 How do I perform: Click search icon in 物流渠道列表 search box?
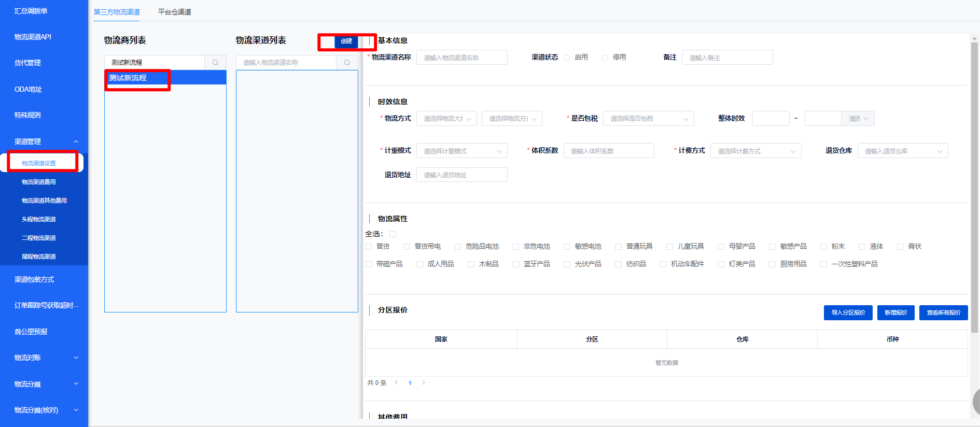coord(347,62)
